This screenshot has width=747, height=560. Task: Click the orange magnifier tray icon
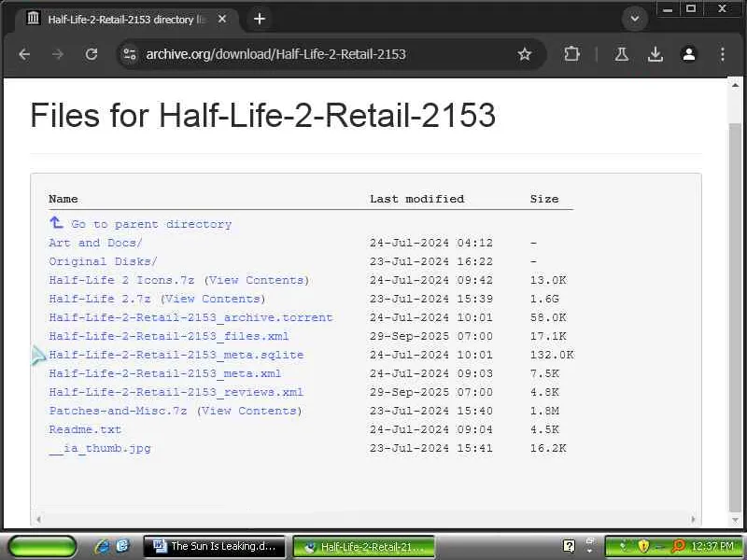tap(678, 546)
